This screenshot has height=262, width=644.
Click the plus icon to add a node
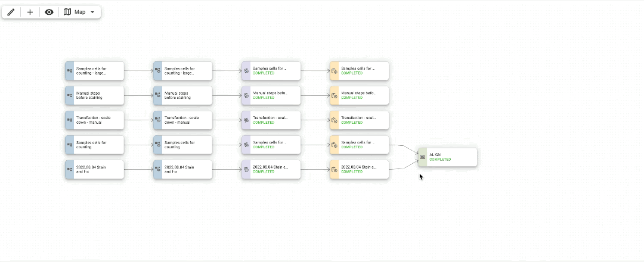[30, 12]
